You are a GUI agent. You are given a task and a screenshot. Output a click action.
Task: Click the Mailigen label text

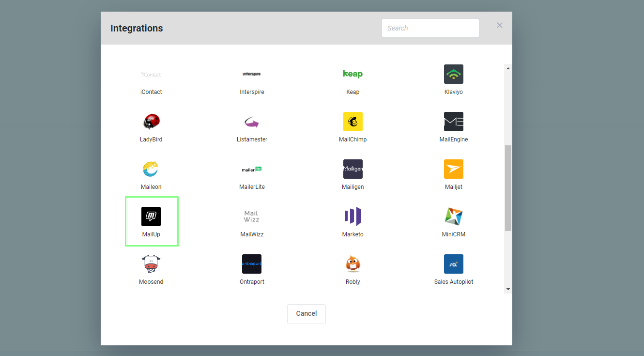pyautogui.click(x=353, y=187)
